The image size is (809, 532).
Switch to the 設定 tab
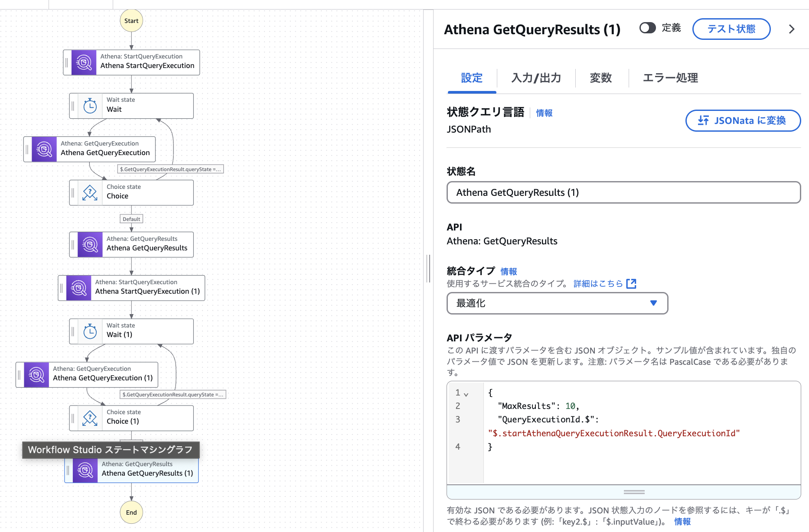[x=472, y=78]
